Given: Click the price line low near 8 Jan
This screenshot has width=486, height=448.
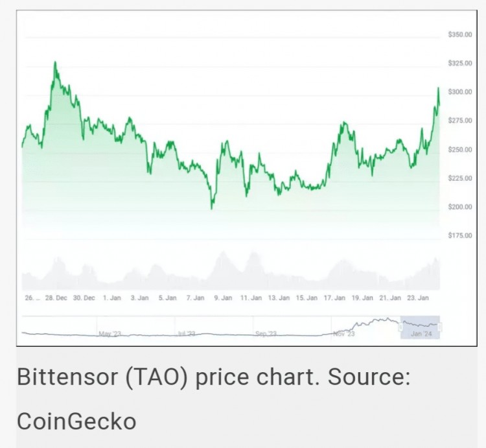Looking at the screenshot, I should [x=211, y=207].
